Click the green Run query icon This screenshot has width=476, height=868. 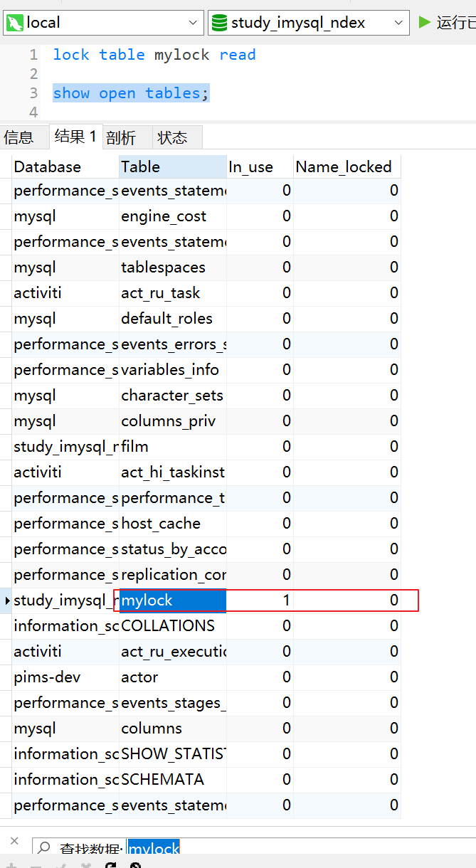coord(424,22)
